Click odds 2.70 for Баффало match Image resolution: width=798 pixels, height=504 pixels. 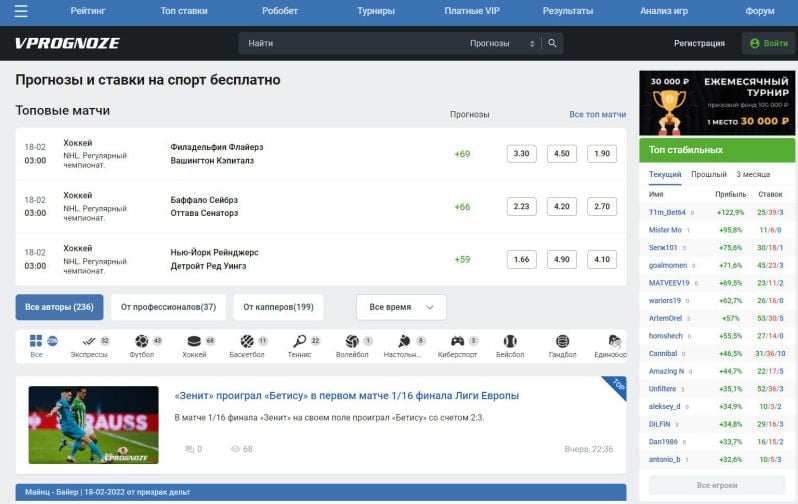pos(602,207)
